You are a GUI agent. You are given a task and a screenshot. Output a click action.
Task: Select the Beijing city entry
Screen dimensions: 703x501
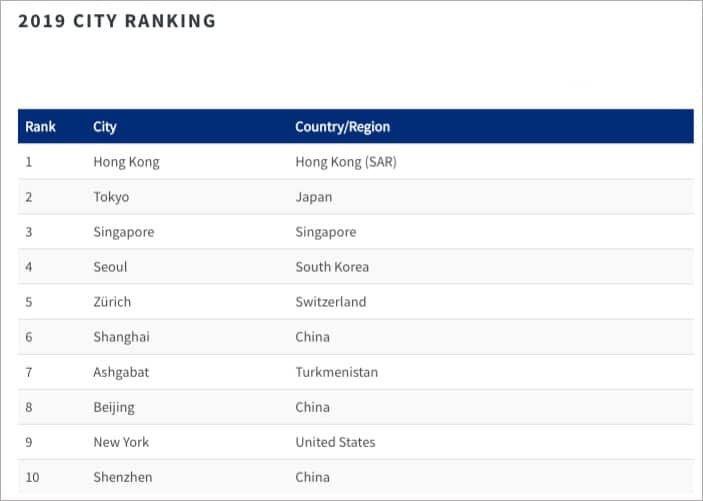pos(114,407)
